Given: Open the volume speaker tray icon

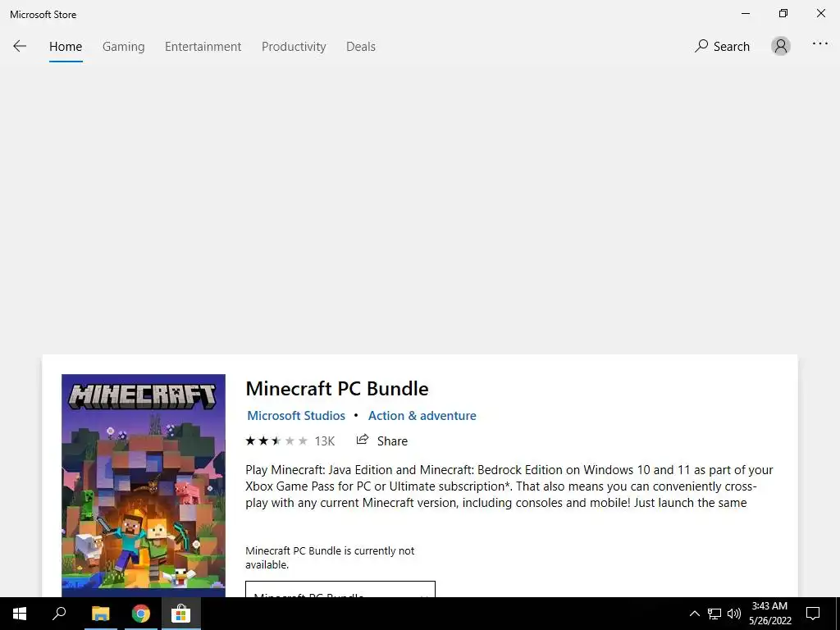Looking at the screenshot, I should tap(734, 614).
